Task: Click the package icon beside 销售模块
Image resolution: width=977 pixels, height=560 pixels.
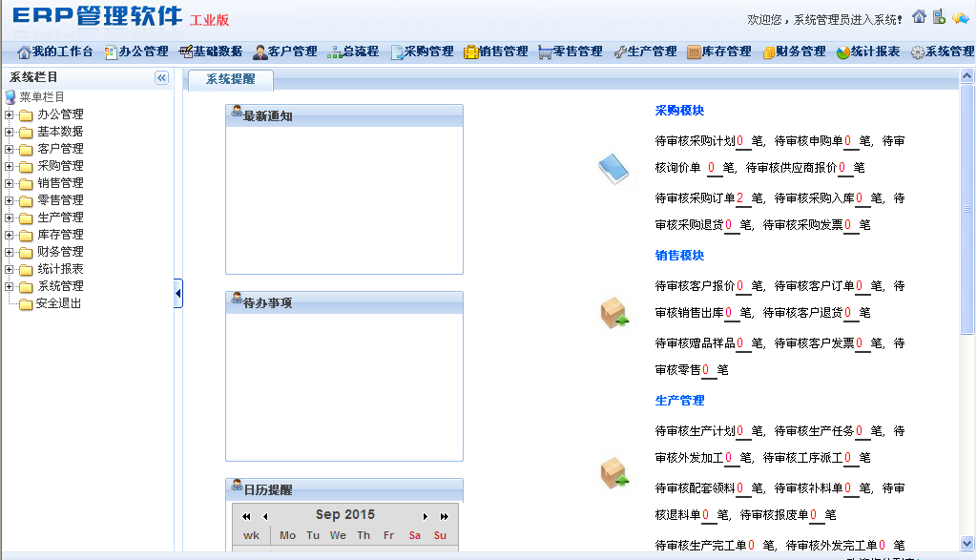Action: coord(613,313)
